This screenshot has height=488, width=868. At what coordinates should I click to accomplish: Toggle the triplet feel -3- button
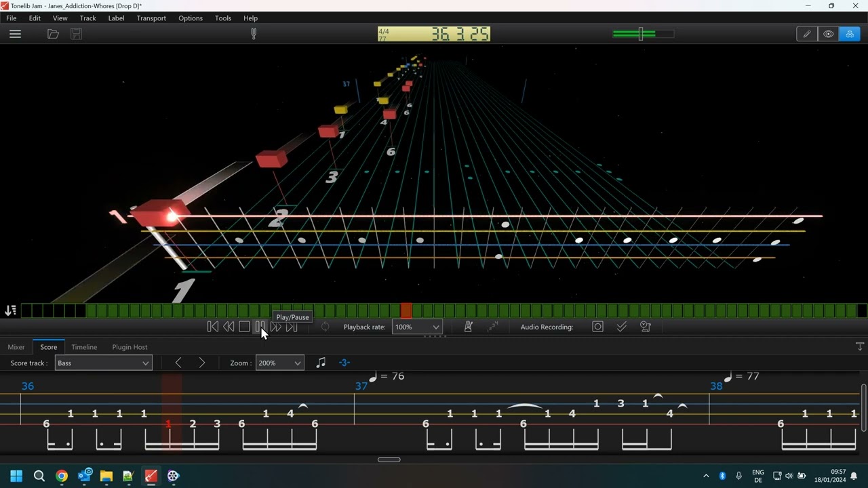coord(344,363)
